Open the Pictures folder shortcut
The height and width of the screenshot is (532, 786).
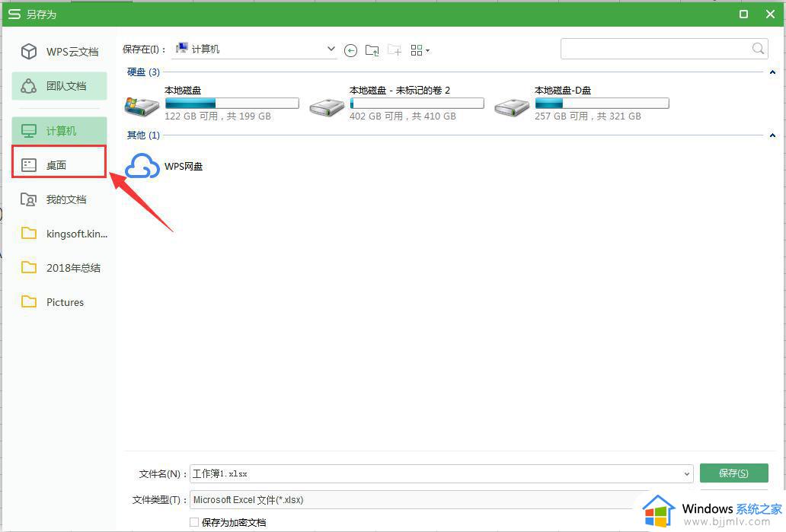(x=59, y=302)
